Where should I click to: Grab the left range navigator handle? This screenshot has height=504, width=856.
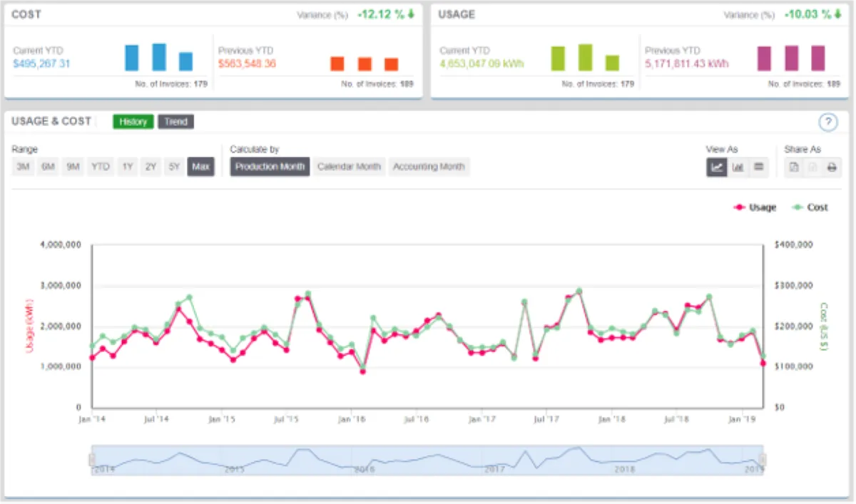pos(91,460)
